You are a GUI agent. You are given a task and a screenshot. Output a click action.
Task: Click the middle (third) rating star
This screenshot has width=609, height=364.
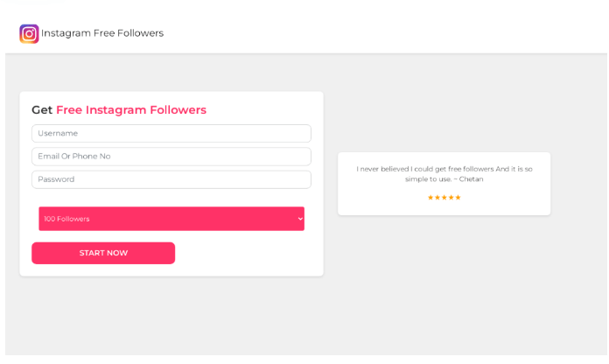pos(444,198)
